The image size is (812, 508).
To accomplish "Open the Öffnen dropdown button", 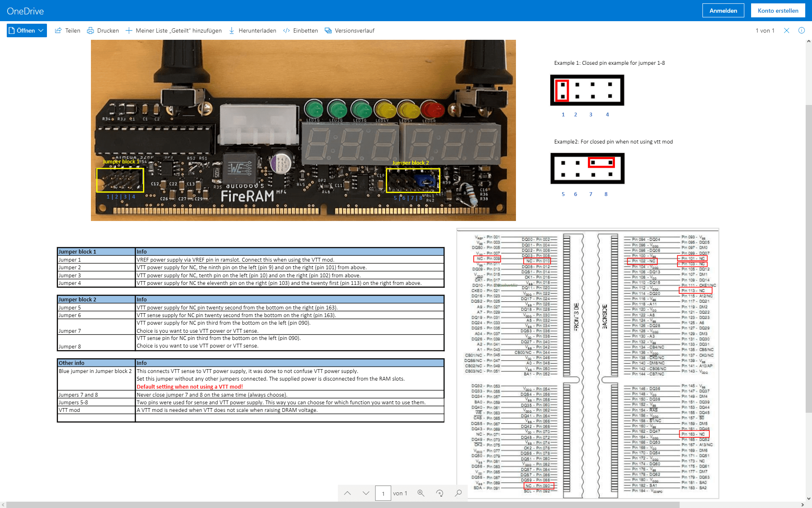I will tap(27, 30).
